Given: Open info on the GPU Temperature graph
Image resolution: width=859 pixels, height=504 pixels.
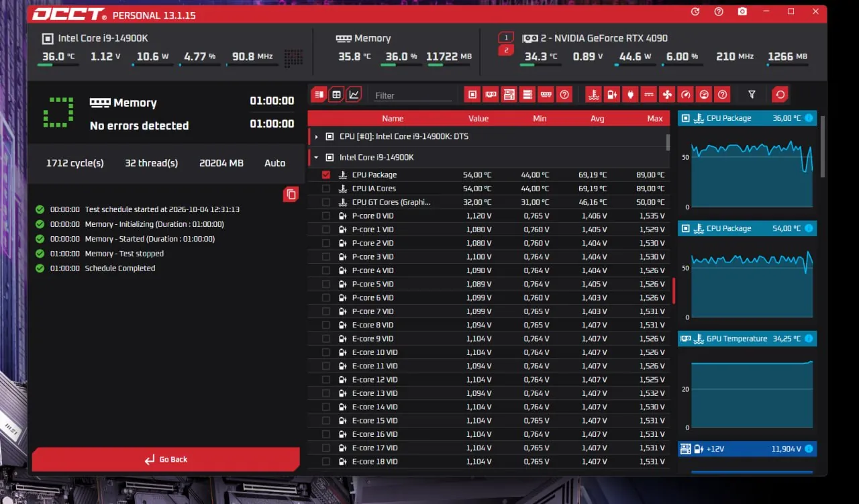Looking at the screenshot, I should [x=809, y=339].
